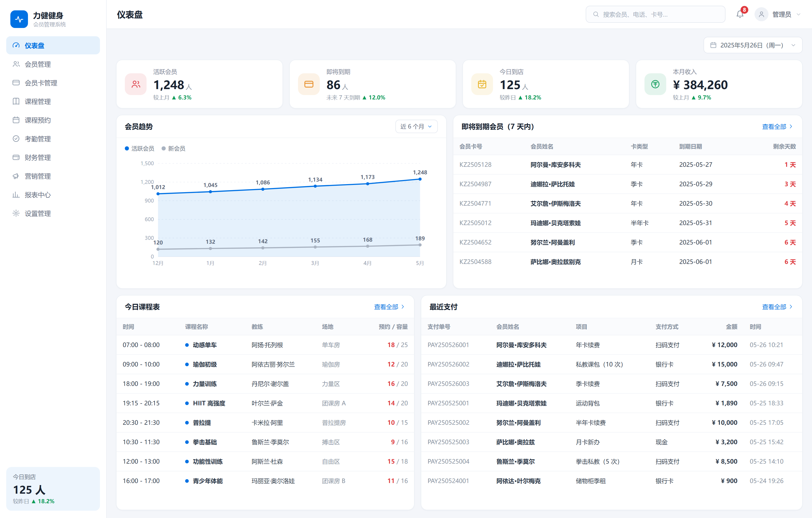Click the active members people icon card
Image resolution: width=812 pixels, height=518 pixels.
click(x=136, y=84)
